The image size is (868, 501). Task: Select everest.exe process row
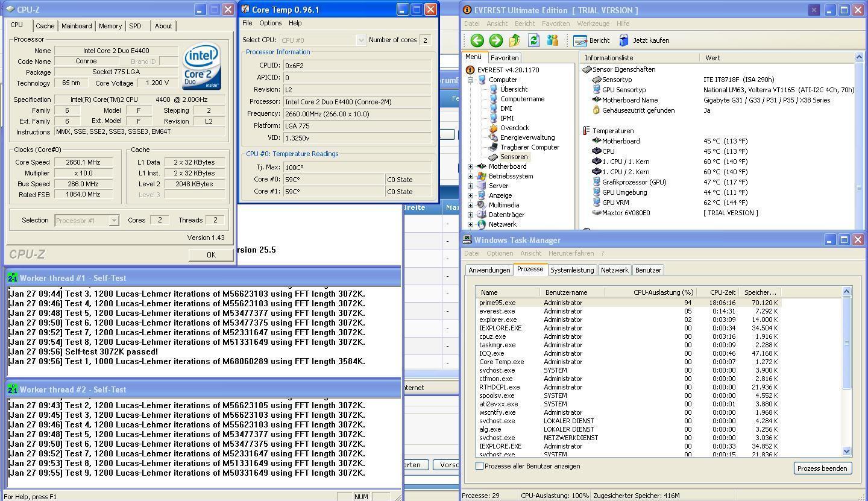[x=658, y=311]
